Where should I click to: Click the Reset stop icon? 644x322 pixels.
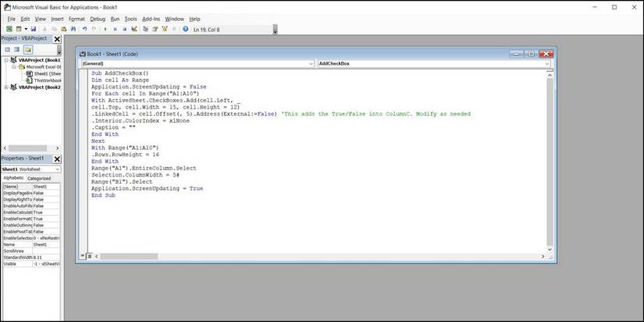pyautogui.click(x=124, y=29)
